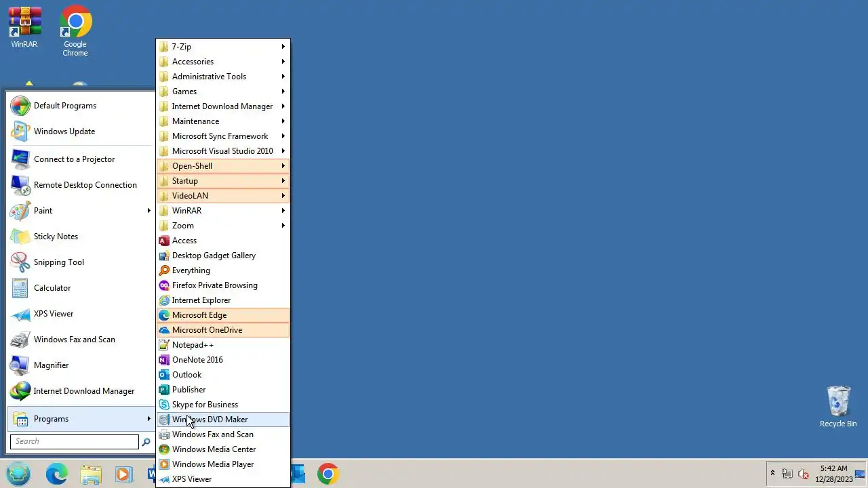Expand the Startup folder
Image resolution: width=868 pixels, height=488 pixels.
223,181
